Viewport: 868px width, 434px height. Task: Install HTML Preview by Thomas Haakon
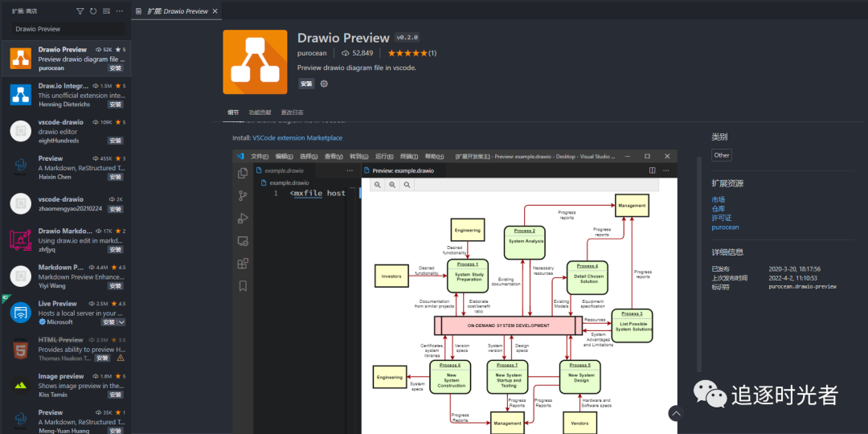[x=102, y=358]
